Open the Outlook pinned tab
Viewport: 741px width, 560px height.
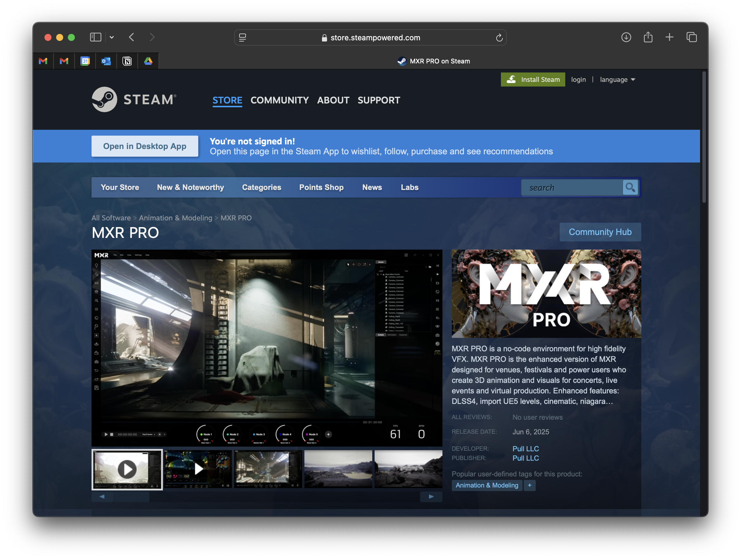106,61
